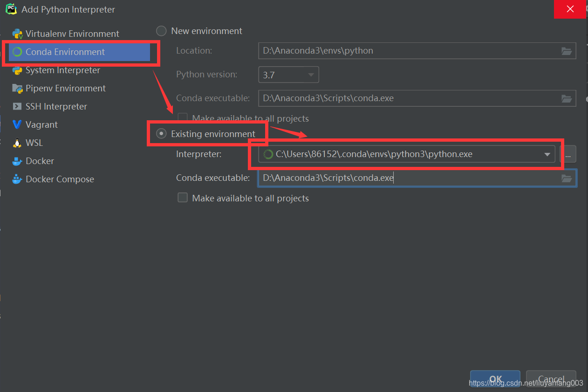
Task: Click the WSL penguin icon
Action: point(17,143)
